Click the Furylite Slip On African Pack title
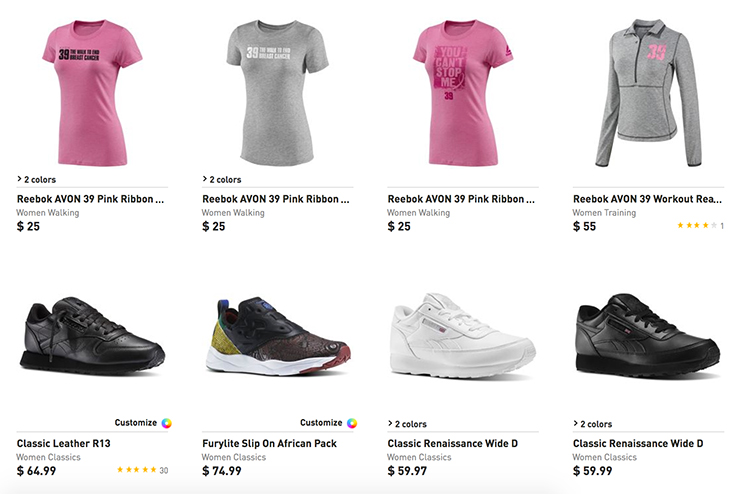Image resolution: width=740 pixels, height=494 pixels. [x=269, y=443]
